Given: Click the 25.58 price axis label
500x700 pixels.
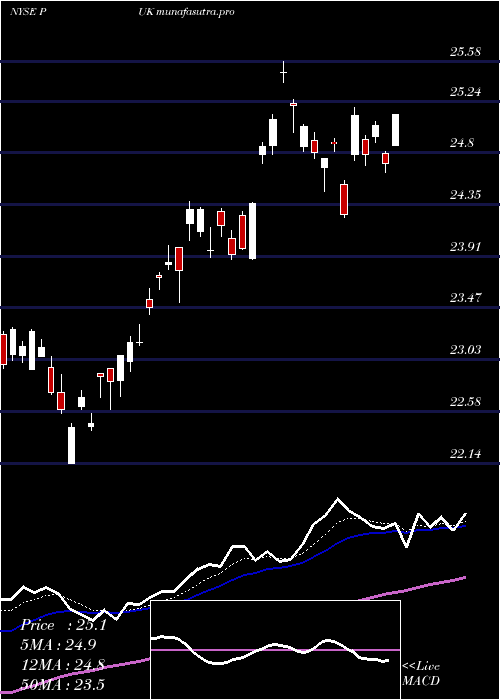Looking at the screenshot, I should [465, 52].
